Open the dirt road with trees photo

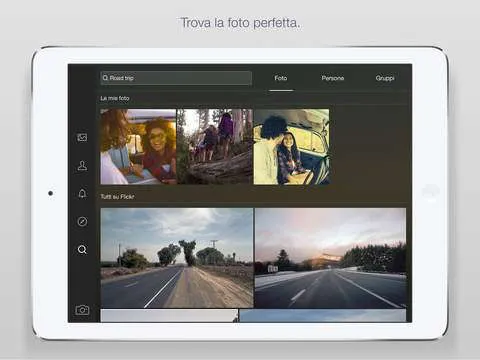click(177, 258)
